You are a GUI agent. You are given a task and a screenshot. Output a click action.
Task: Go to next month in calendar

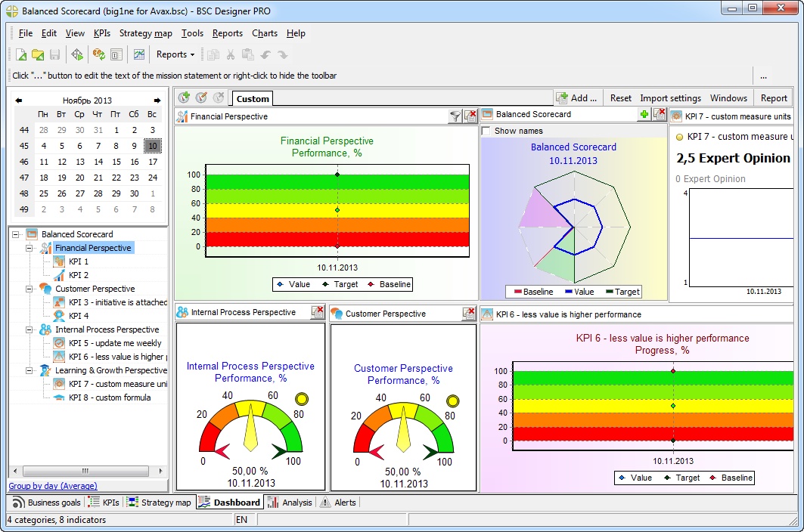(157, 101)
